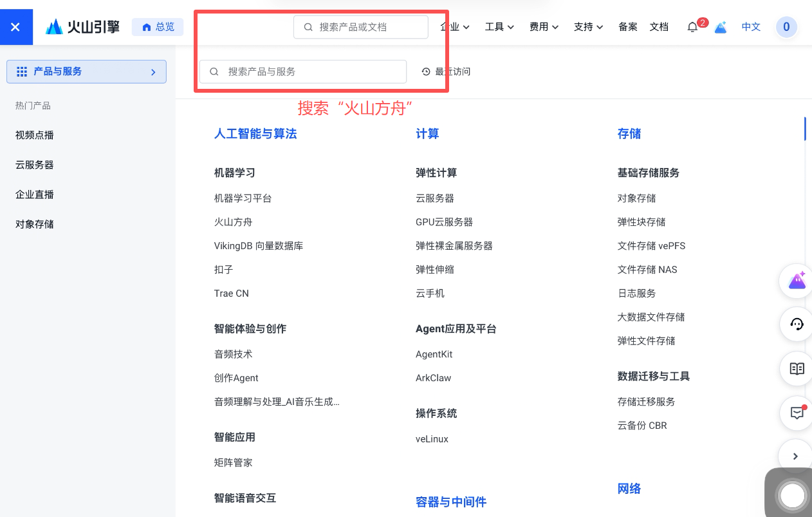Focus the 搜索产品或文档 search box
This screenshot has height=517, width=812.
(x=361, y=27)
